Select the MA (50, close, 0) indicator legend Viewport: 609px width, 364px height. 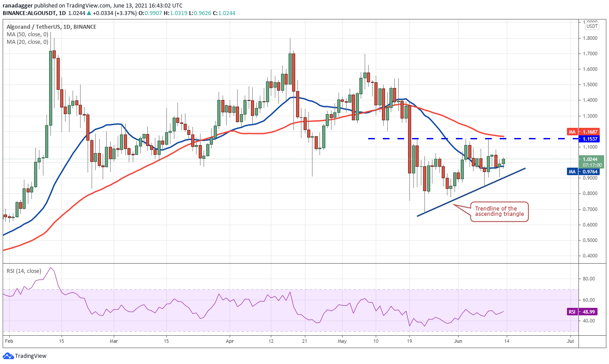(x=27, y=34)
